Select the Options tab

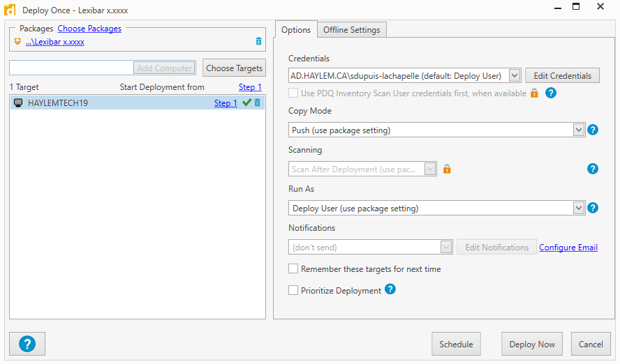coord(296,30)
